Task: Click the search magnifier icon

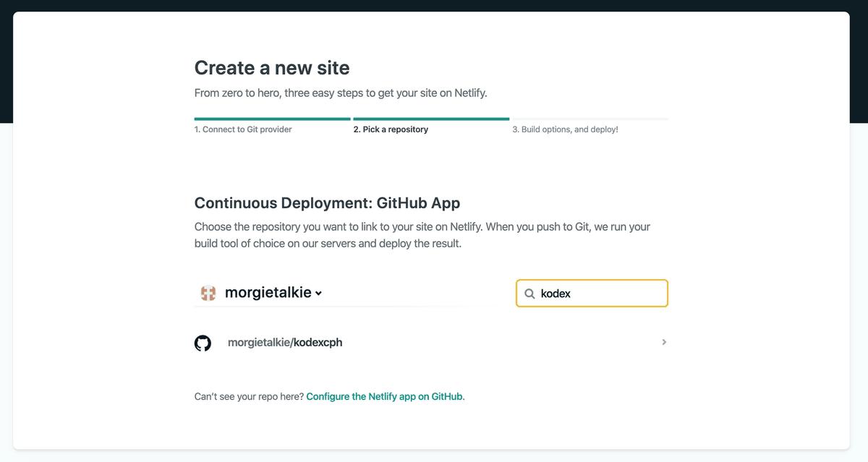Action: coord(529,294)
